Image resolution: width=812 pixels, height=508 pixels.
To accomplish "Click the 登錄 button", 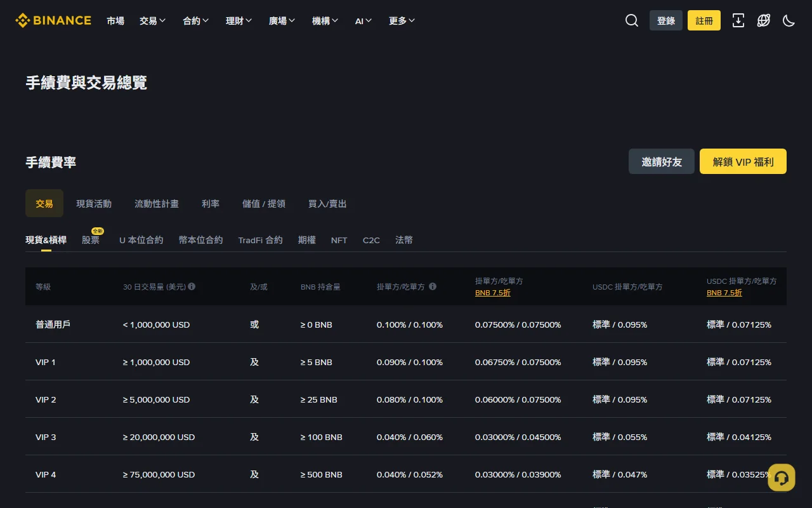I will point(666,20).
